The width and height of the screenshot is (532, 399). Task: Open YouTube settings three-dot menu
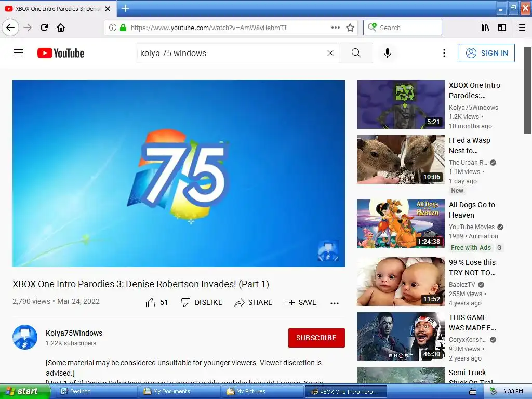pyautogui.click(x=444, y=53)
